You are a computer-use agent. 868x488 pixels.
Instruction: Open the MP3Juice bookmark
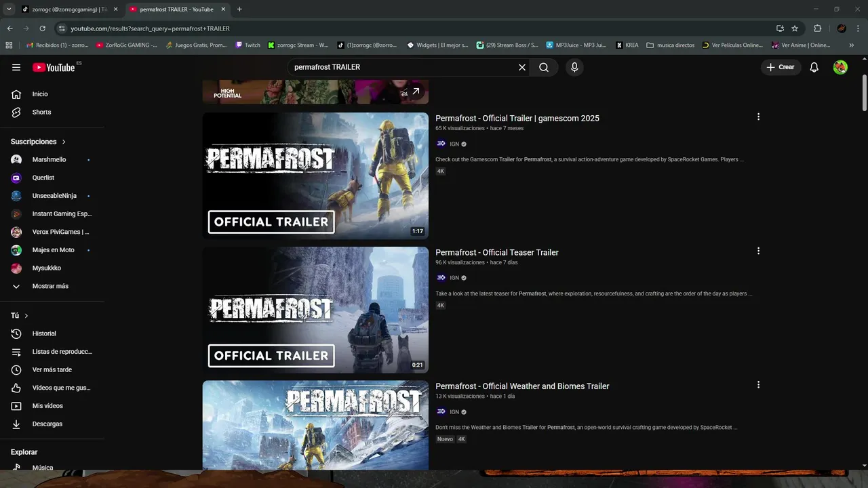click(576, 45)
